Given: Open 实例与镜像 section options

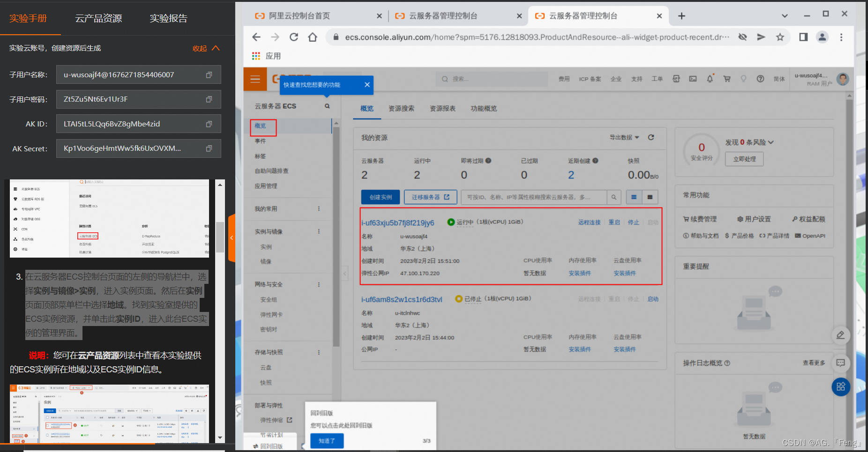Looking at the screenshot, I should pyautogui.click(x=319, y=231).
